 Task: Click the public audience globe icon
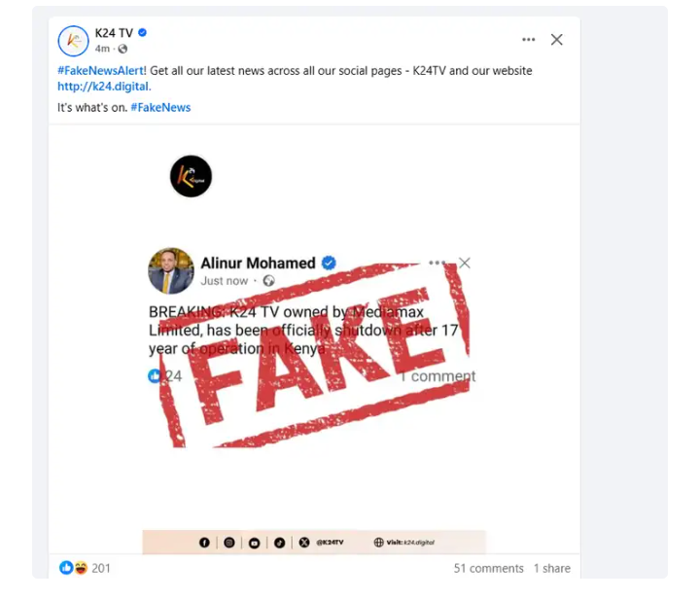[122, 49]
